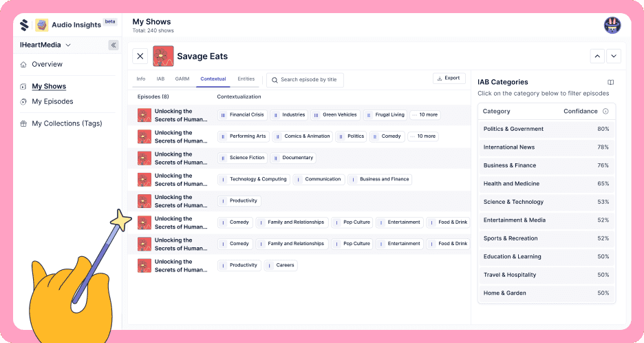The height and width of the screenshot is (343, 644).
Task: Collapse the sidebar with double-chevron icon
Action: (x=114, y=45)
